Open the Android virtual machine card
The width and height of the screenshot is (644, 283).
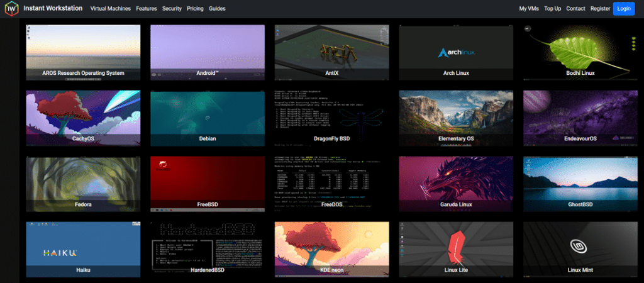208,53
